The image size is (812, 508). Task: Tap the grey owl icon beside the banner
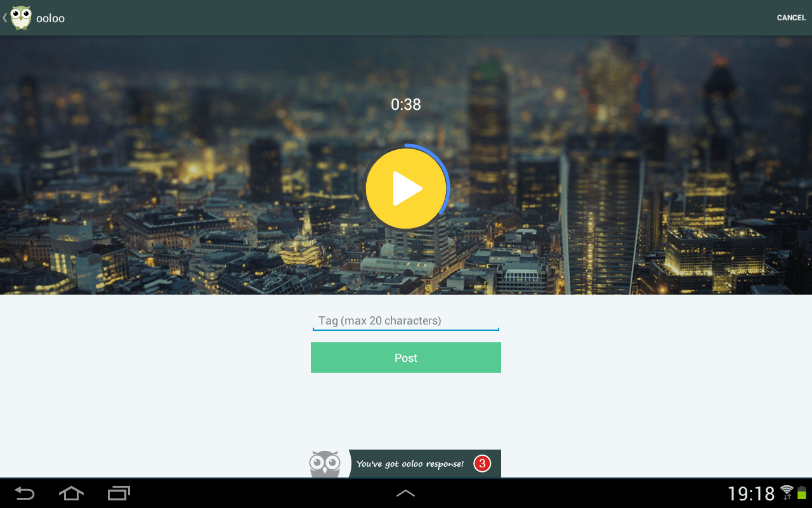click(x=325, y=464)
